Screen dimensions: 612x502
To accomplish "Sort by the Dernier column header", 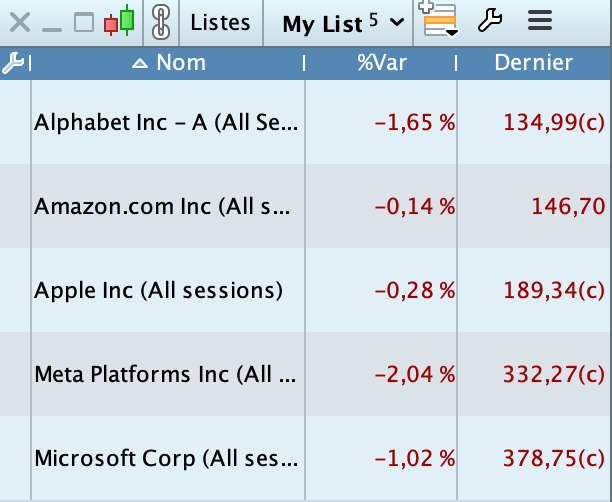I will [533, 63].
